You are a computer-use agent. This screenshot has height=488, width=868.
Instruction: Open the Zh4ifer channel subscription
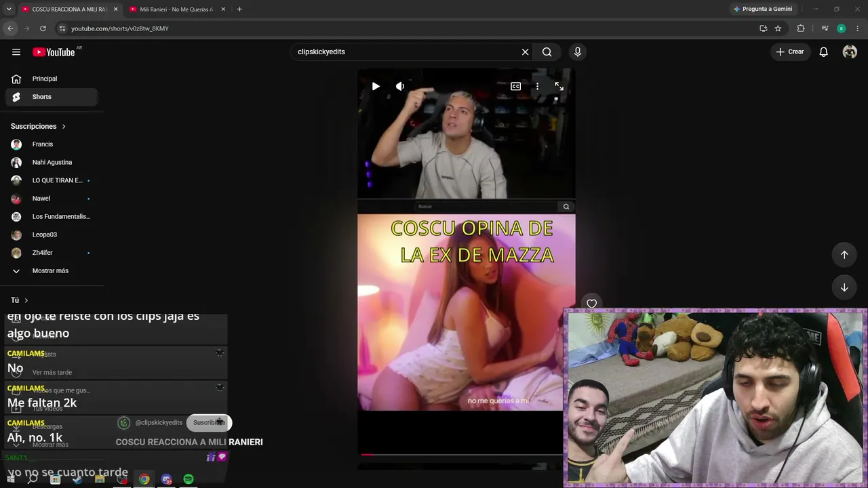click(52, 253)
